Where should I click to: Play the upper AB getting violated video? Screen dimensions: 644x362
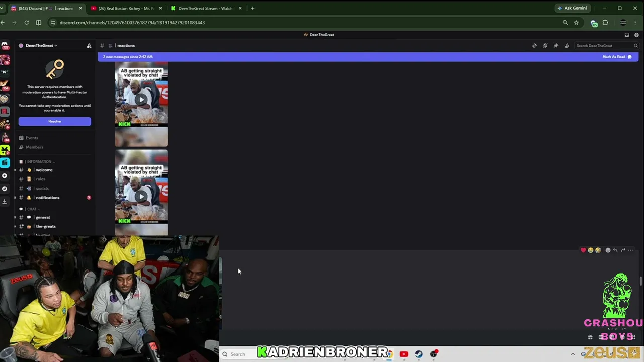coord(141,99)
